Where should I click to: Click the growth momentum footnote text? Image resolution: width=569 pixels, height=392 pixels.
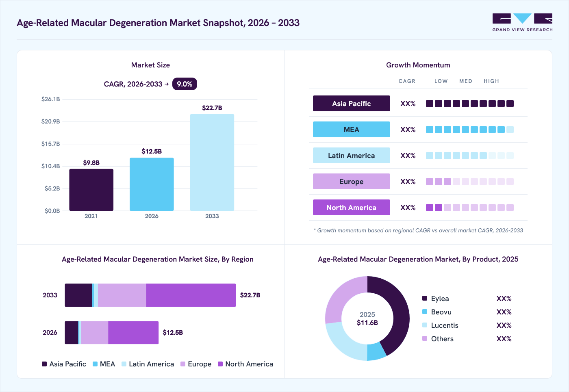click(x=418, y=230)
